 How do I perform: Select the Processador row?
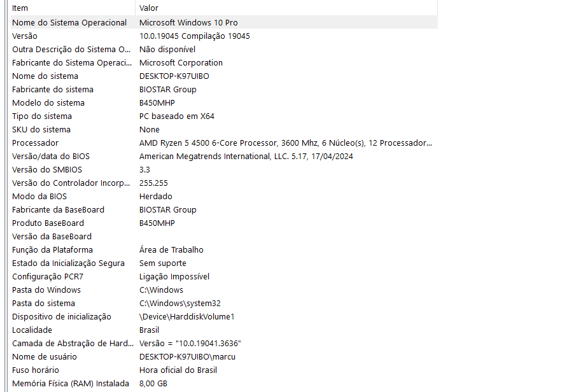point(224,143)
